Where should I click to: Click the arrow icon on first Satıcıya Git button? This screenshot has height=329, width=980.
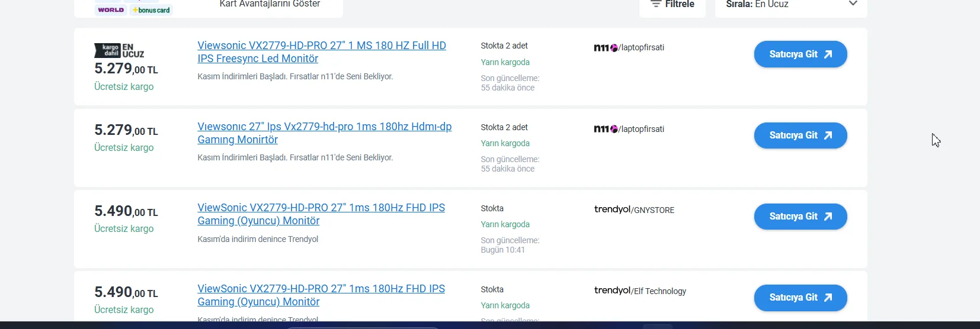pyautogui.click(x=828, y=54)
